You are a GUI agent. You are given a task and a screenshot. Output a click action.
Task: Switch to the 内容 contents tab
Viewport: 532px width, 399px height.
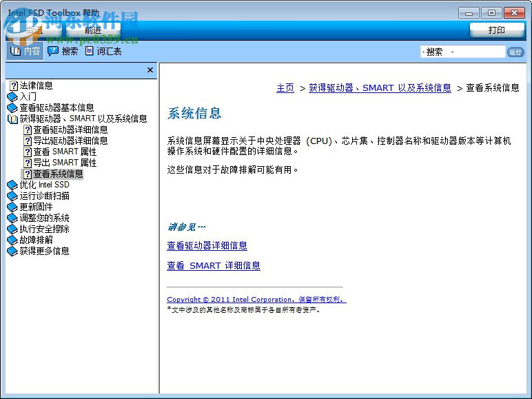click(x=25, y=51)
